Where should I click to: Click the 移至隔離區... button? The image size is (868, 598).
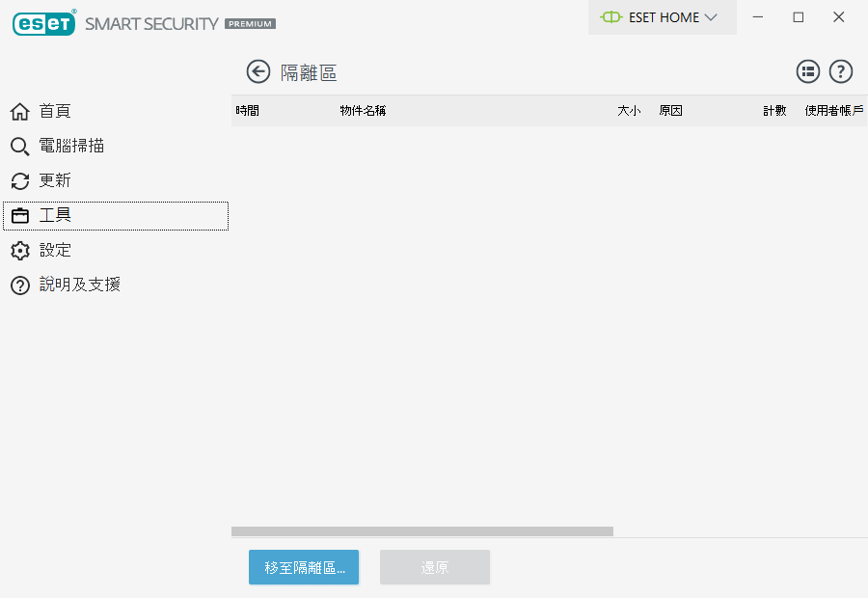pos(304,567)
